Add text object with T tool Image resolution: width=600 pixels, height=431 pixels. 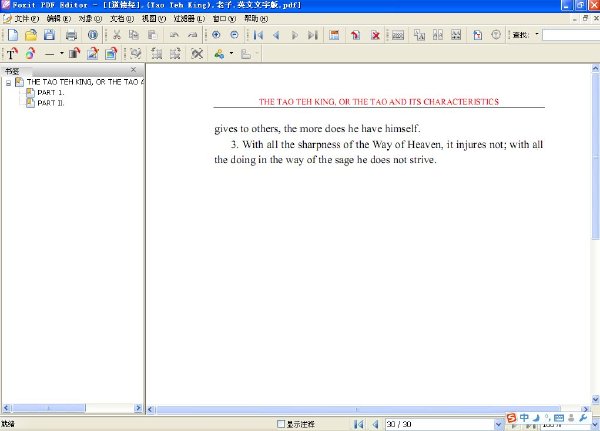click(12, 54)
